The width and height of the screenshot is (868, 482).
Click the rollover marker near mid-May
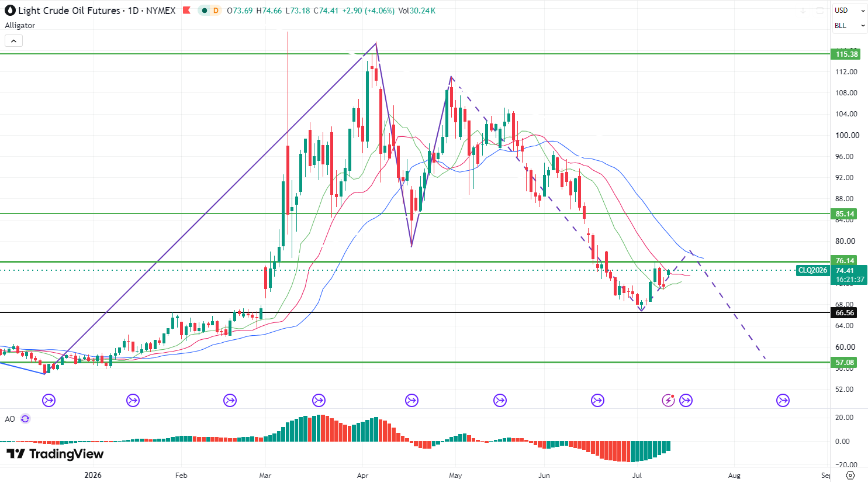point(500,400)
